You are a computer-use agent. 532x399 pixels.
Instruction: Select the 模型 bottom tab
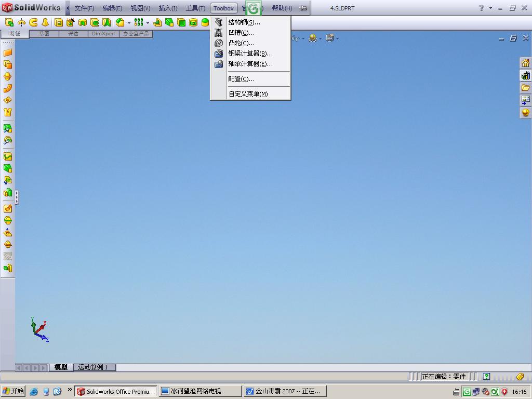pyautogui.click(x=61, y=367)
